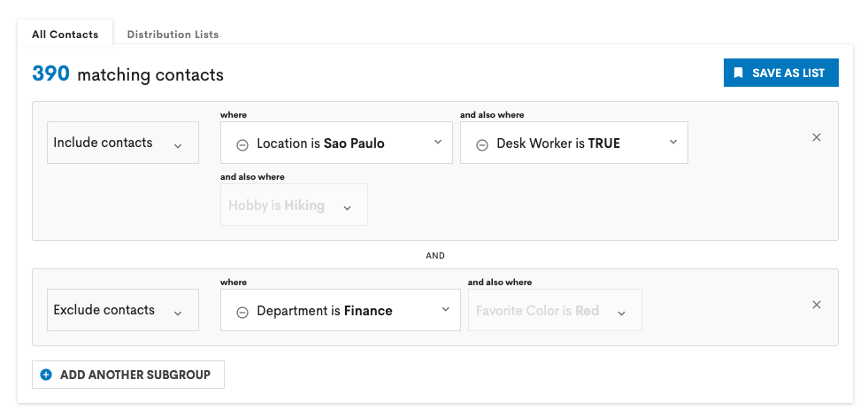
Task: Click the 390 matching contacts count
Action: [x=128, y=74]
